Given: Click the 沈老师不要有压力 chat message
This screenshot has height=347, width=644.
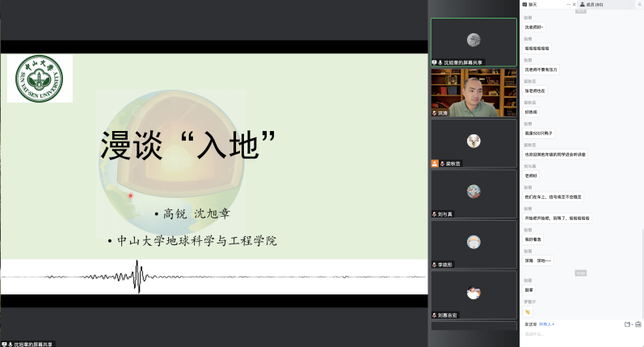Looking at the screenshot, I should pos(541,70).
